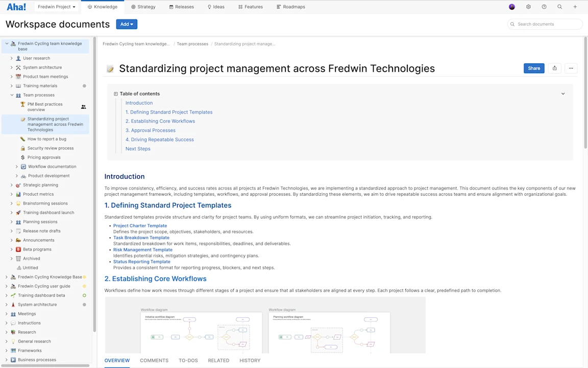The width and height of the screenshot is (588, 368).
Task: Open the Features menu
Action: pos(251,7)
